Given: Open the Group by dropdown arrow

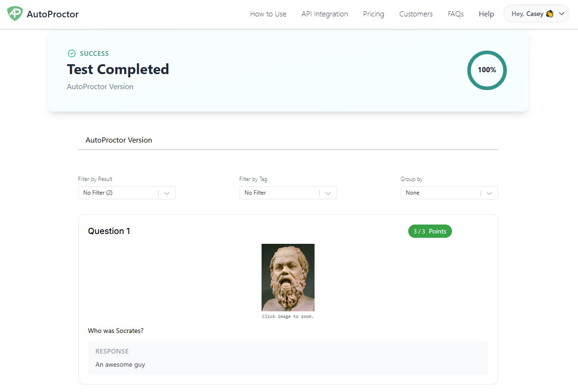Looking at the screenshot, I should pyautogui.click(x=489, y=193).
